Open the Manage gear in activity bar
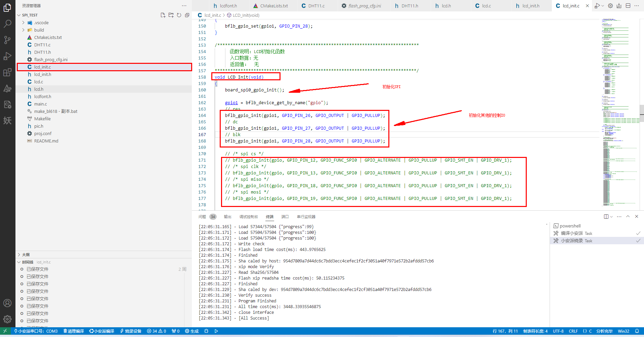Viewport: 644px width, 337px height. point(7,319)
